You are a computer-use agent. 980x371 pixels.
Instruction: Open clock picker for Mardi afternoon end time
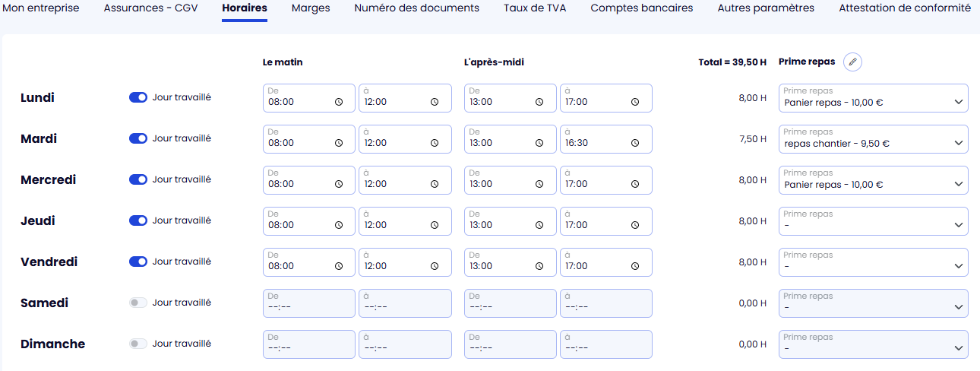[x=635, y=143]
